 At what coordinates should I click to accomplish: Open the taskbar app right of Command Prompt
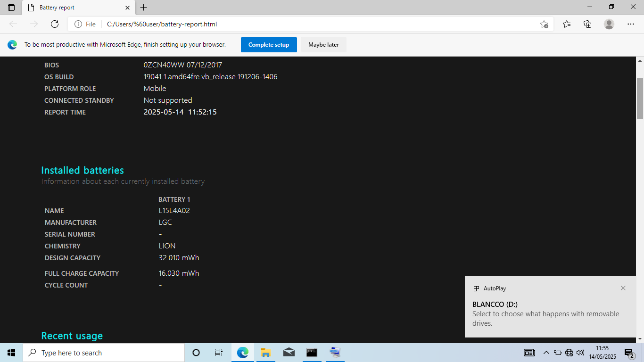[x=335, y=353]
